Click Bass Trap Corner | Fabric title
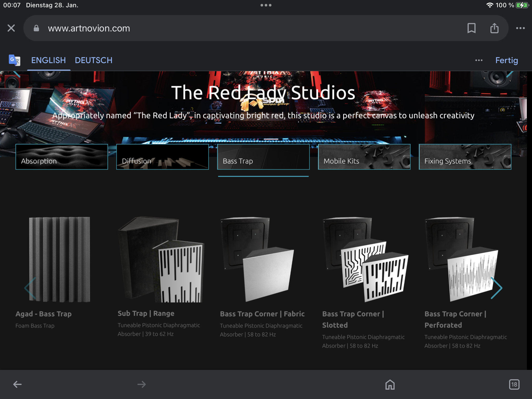Image resolution: width=532 pixels, height=399 pixels. (262, 314)
